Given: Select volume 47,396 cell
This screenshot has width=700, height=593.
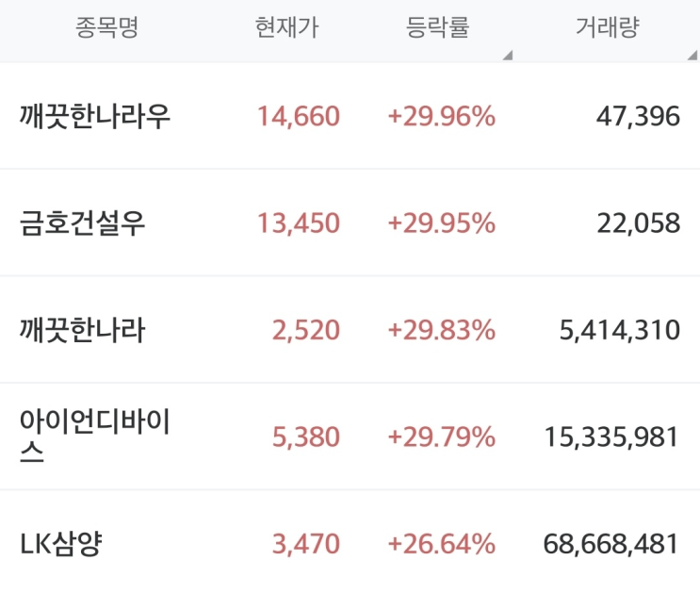Looking at the screenshot, I should (x=639, y=117).
